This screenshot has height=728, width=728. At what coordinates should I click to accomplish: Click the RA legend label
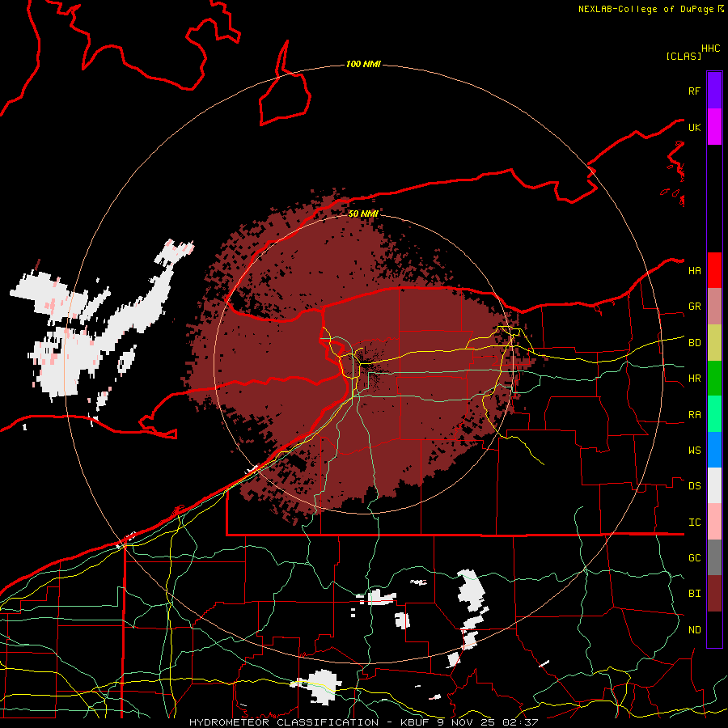click(x=694, y=415)
